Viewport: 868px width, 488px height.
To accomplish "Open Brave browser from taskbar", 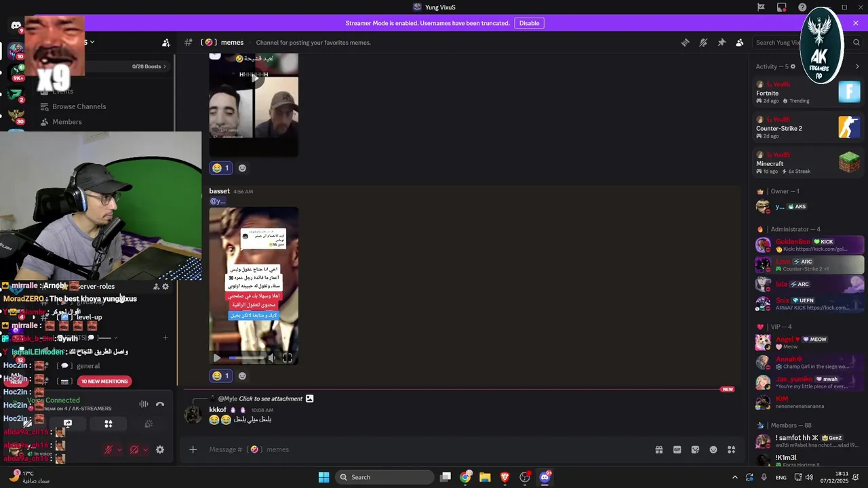I will pos(505,477).
